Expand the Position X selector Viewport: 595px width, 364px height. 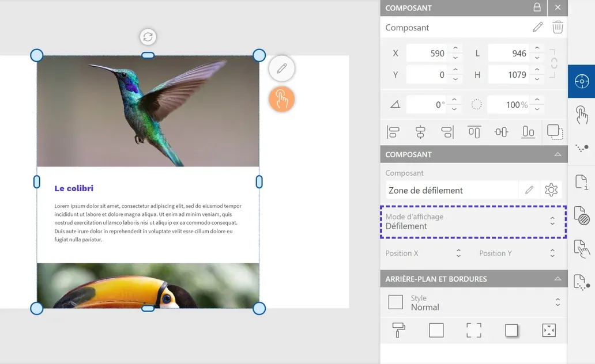pyautogui.click(x=458, y=253)
